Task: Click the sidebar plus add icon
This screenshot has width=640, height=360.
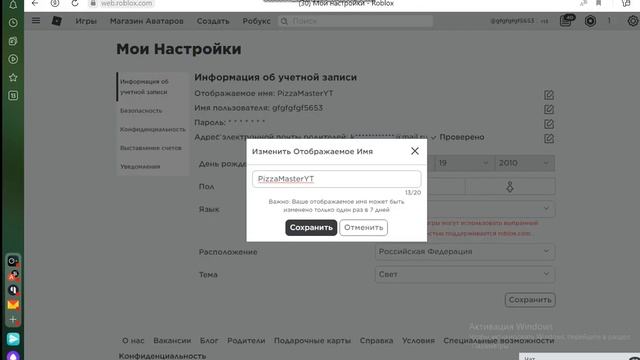Action: click(x=13, y=319)
